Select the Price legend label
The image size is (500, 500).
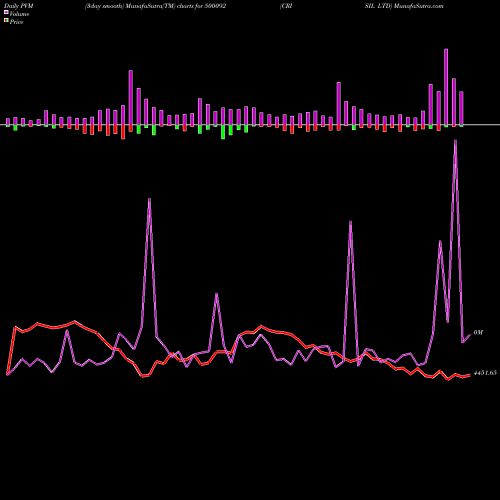pos(16,22)
